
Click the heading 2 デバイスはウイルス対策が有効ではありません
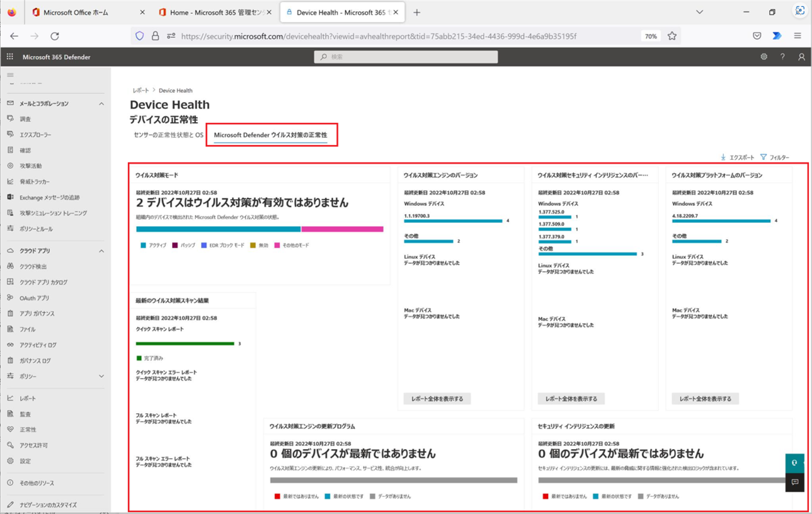(242, 203)
